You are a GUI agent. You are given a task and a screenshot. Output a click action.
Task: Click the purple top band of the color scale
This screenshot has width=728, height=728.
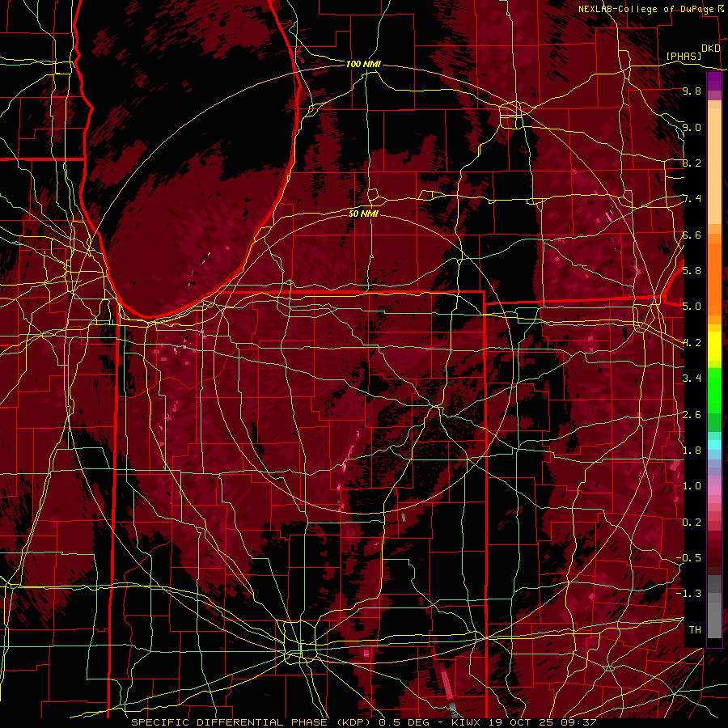pyautogui.click(x=714, y=81)
